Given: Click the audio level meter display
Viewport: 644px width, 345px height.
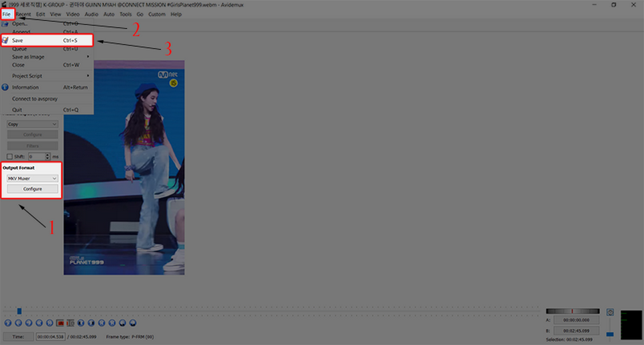Looking at the screenshot, I should [631, 325].
